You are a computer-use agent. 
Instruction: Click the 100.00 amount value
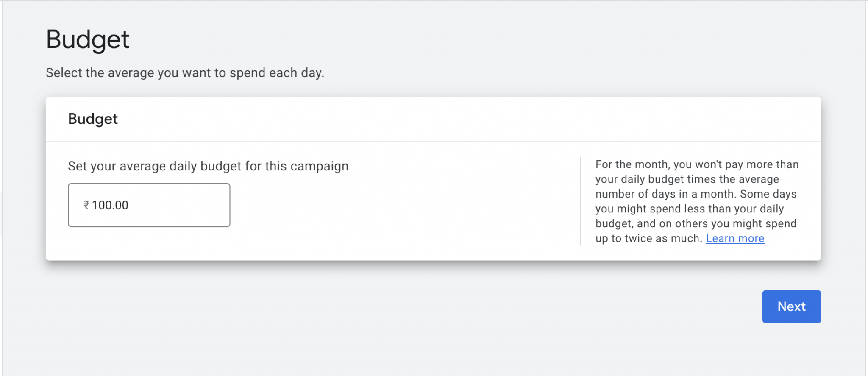pos(110,205)
